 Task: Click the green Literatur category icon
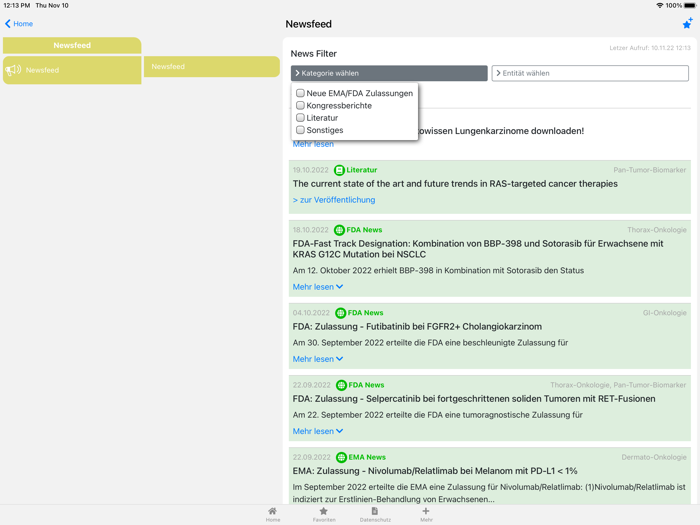pyautogui.click(x=339, y=170)
